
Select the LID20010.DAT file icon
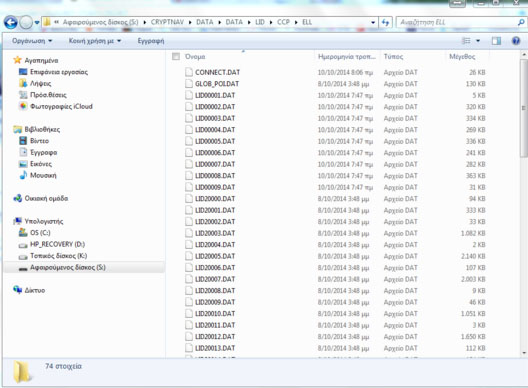pos(189,313)
